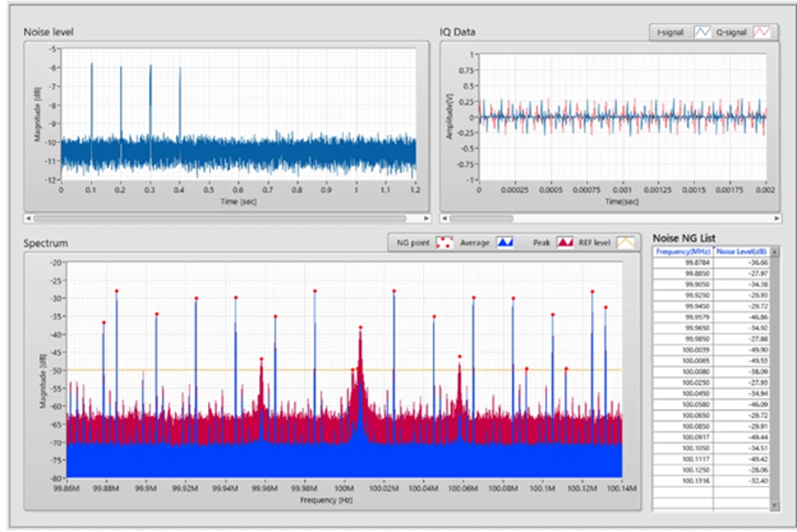Image resolution: width=797 pixels, height=532 pixels.
Task: Click left arrow of Noise level scrollbar
Action: [28, 218]
